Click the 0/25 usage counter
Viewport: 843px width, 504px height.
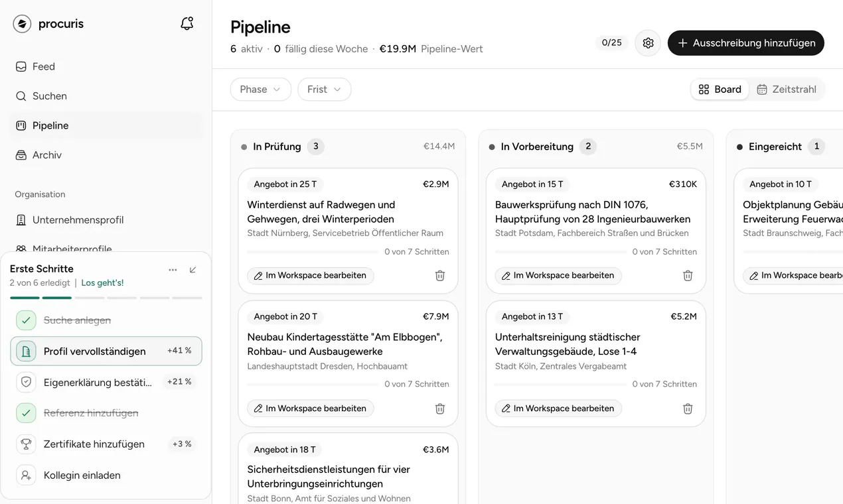tap(612, 43)
